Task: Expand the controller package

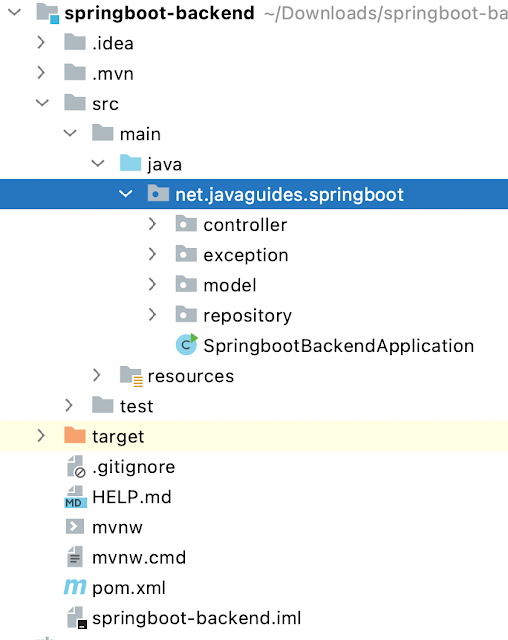Action: (152, 224)
